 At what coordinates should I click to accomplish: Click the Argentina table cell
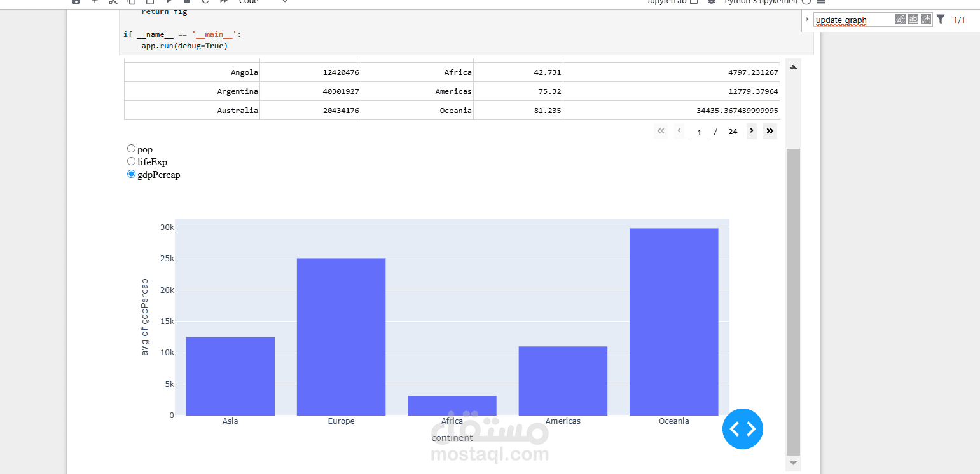tap(192, 91)
